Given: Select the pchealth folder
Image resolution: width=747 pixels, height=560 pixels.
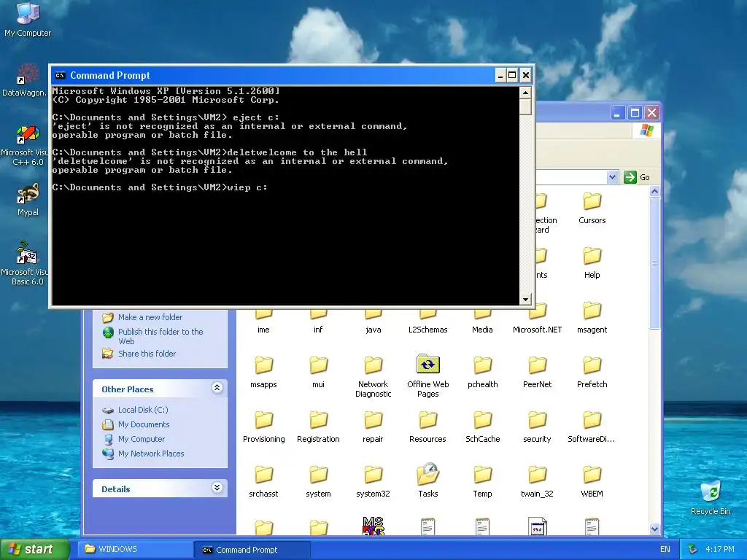Looking at the screenshot, I should tap(483, 373).
